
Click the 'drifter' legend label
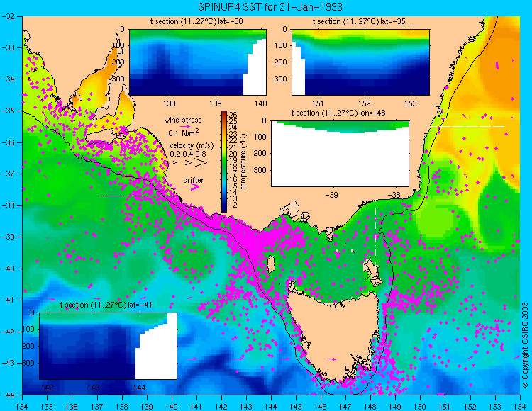[x=194, y=180]
